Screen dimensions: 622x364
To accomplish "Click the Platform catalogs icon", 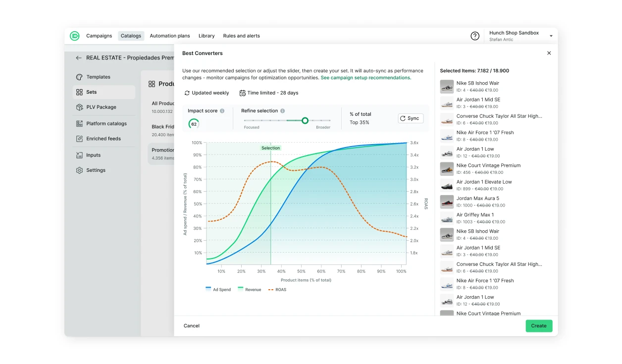I will point(79,123).
